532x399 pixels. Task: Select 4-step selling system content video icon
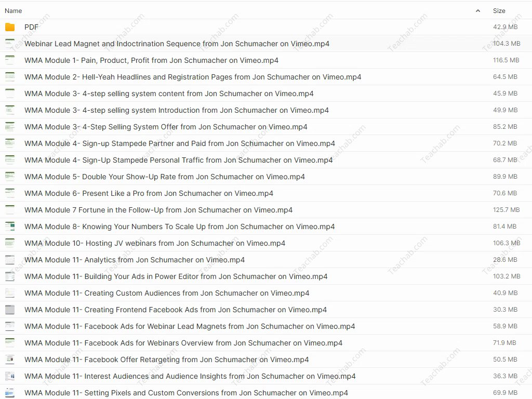(x=10, y=94)
